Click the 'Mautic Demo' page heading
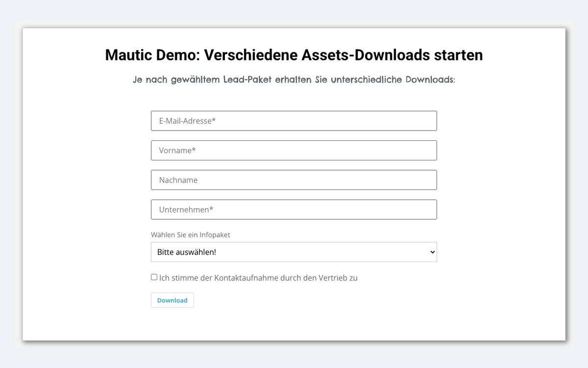Viewport: 588px width, 368px height. click(x=294, y=55)
